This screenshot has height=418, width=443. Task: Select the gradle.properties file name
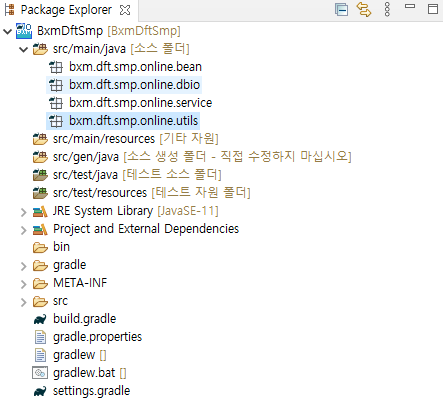click(97, 337)
